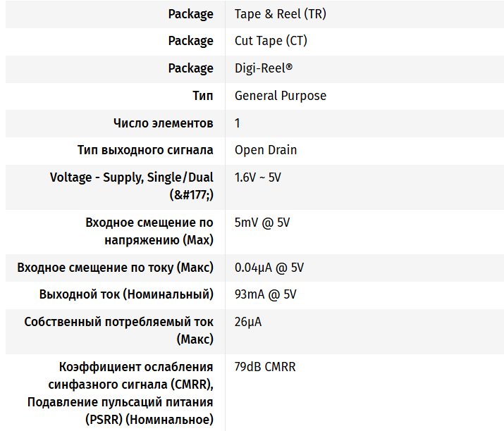Select the value "1" for Число элементов
The image size is (504, 431).
[238, 123]
